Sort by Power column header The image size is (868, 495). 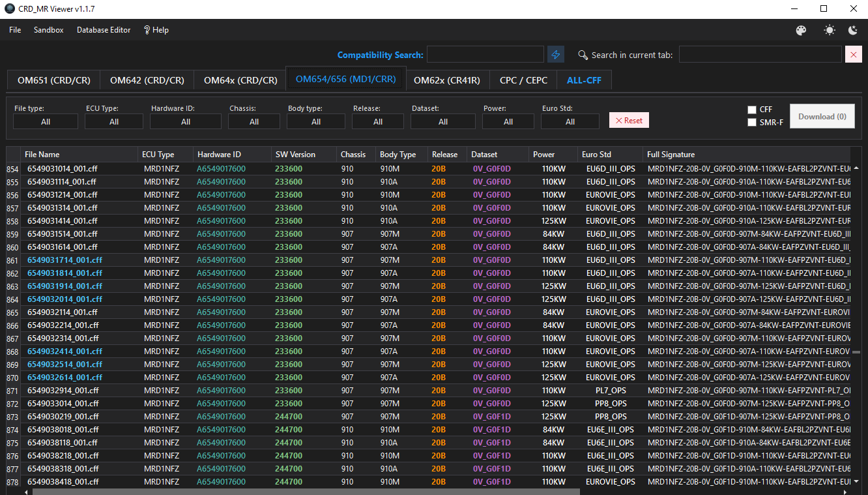553,155
